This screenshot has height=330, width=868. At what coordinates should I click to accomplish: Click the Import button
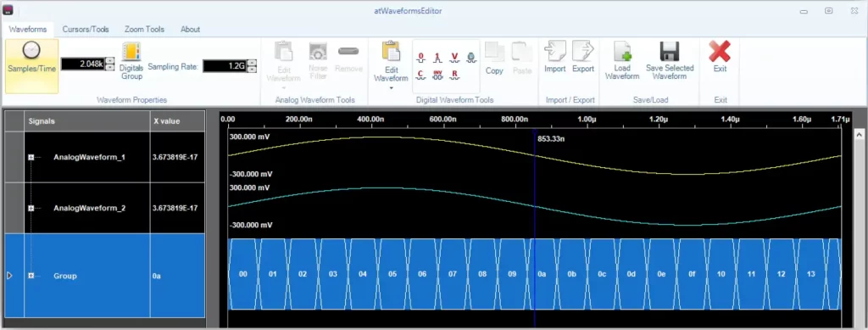554,57
